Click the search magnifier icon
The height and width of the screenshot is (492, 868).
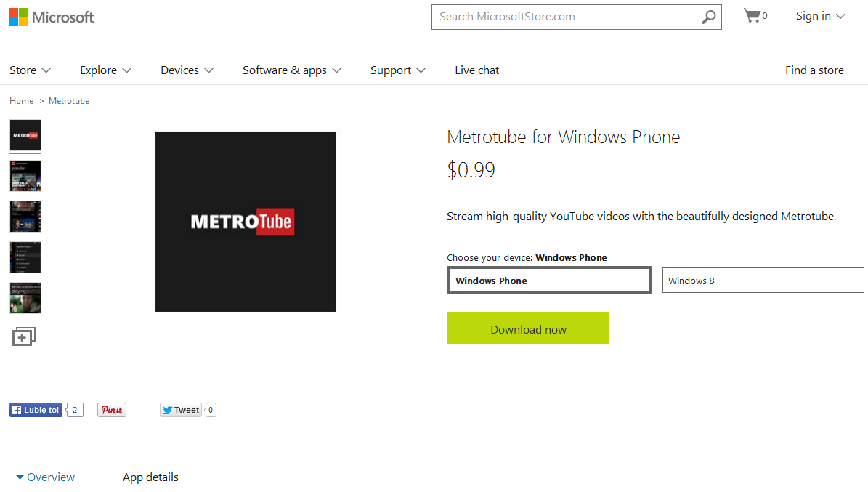coord(709,17)
